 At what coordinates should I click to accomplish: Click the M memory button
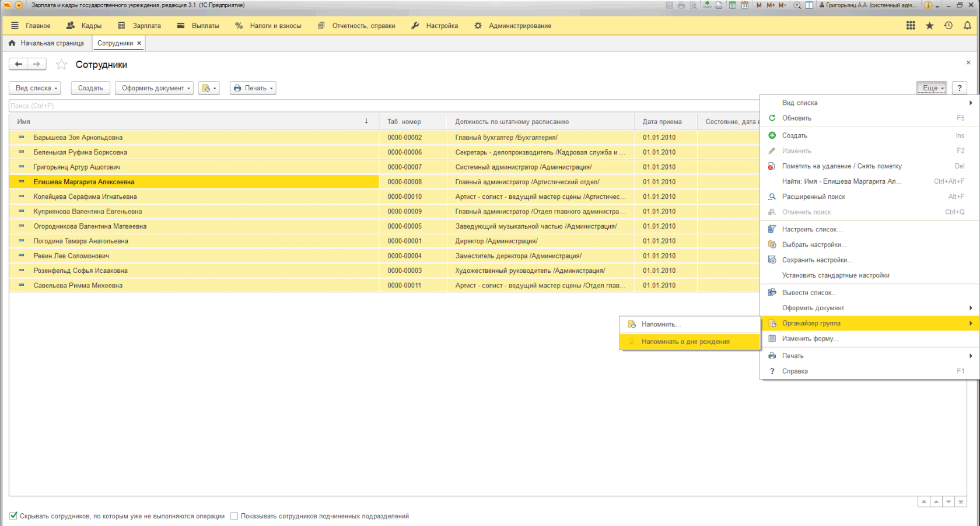pyautogui.click(x=759, y=5)
